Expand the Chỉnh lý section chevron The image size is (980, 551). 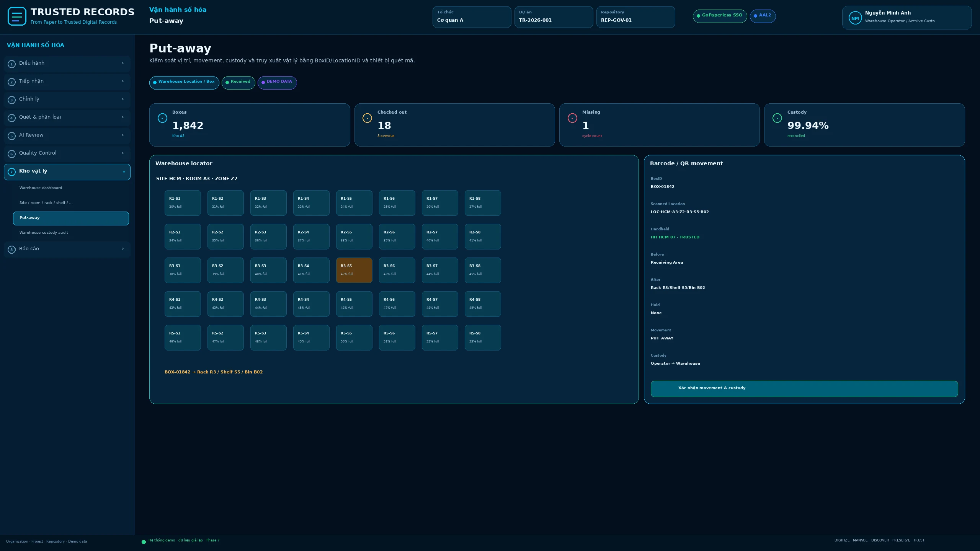point(123,99)
